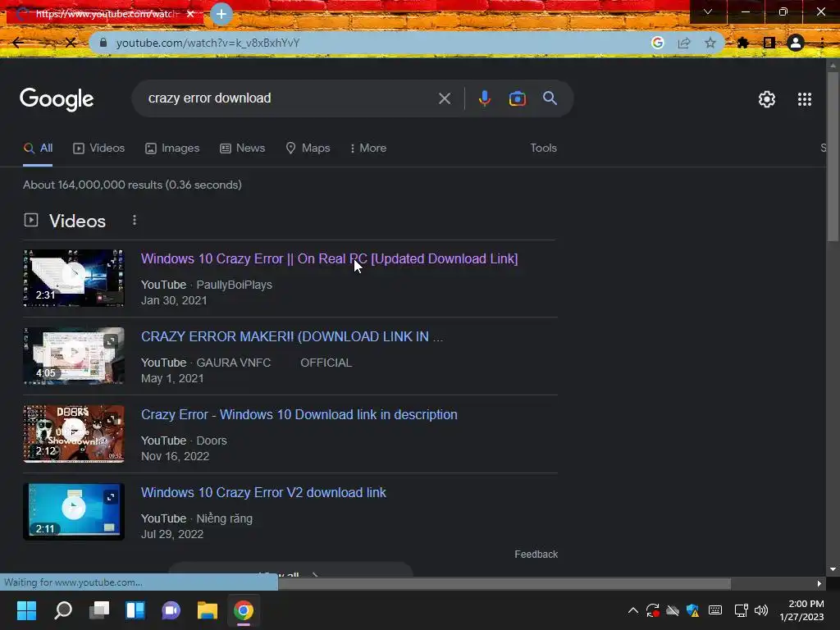Switch to the Images tab

tap(172, 148)
